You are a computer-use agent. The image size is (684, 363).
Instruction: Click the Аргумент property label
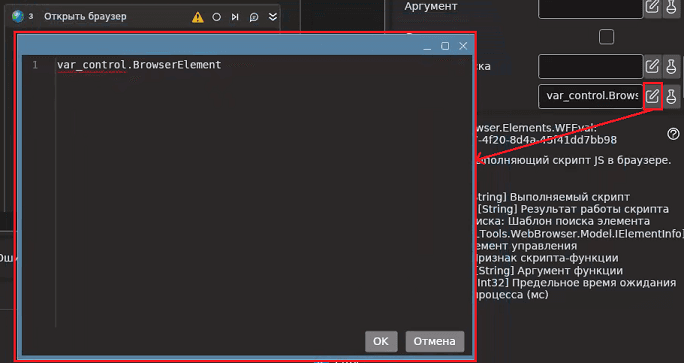(431, 7)
